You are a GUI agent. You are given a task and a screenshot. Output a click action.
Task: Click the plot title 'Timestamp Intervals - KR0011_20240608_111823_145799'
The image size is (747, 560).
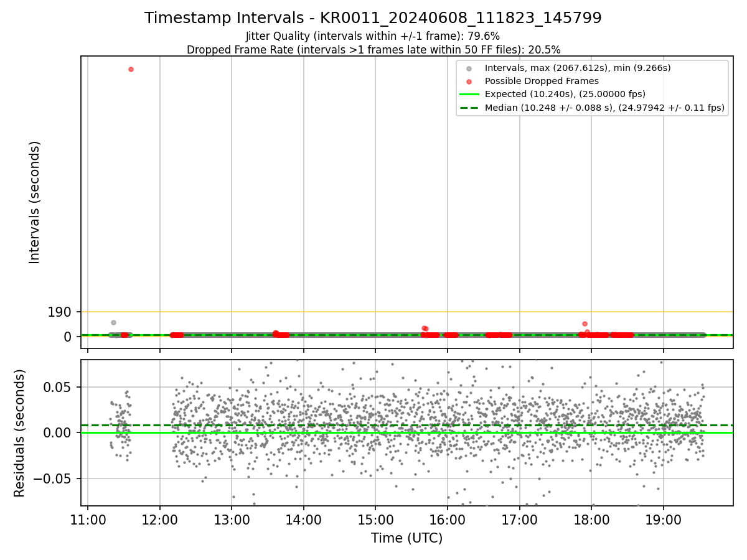tap(373, 18)
